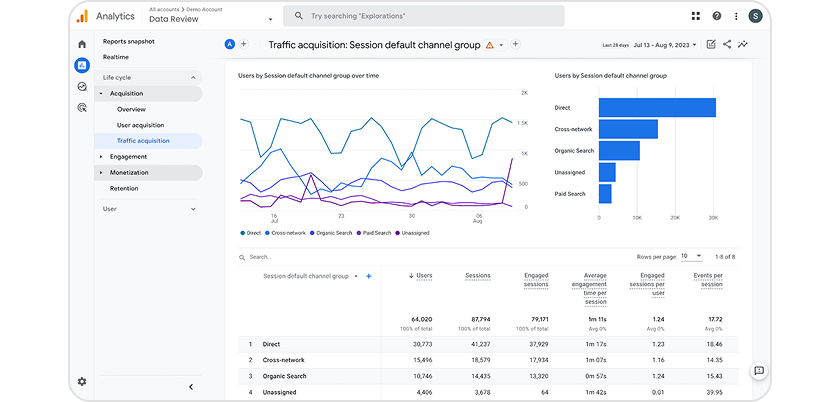The width and height of the screenshot is (840, 402).
Task: Open the Explore icon in left rail
Action: tap(81, 87)
